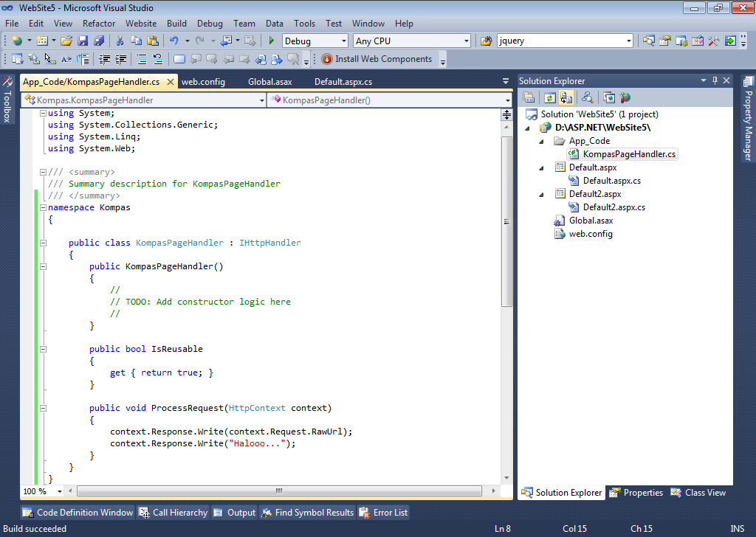Toggle Nest Related Files in Solution Explorer

click(x=566, y=98)
